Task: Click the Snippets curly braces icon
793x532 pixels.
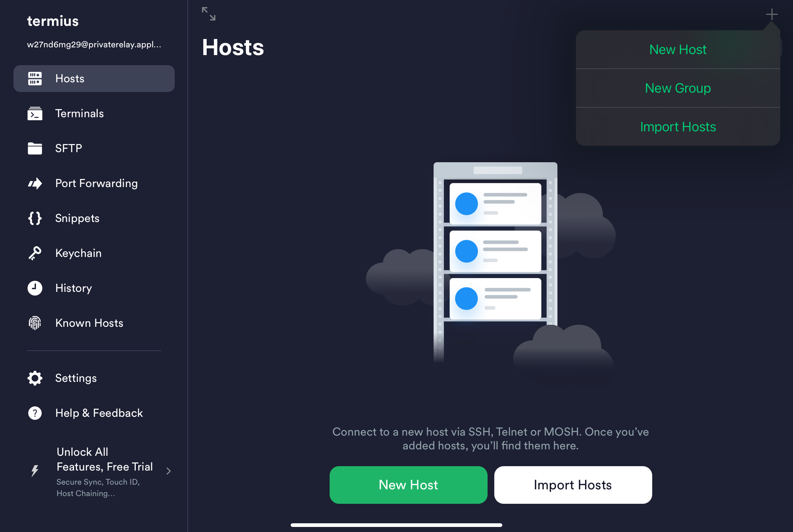Action: point(35,218)
